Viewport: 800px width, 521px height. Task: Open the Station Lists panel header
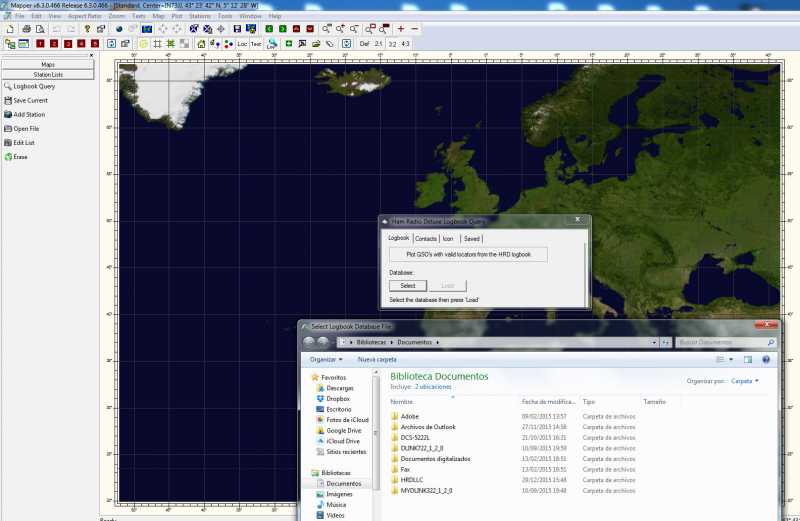[x=48, y=75]
